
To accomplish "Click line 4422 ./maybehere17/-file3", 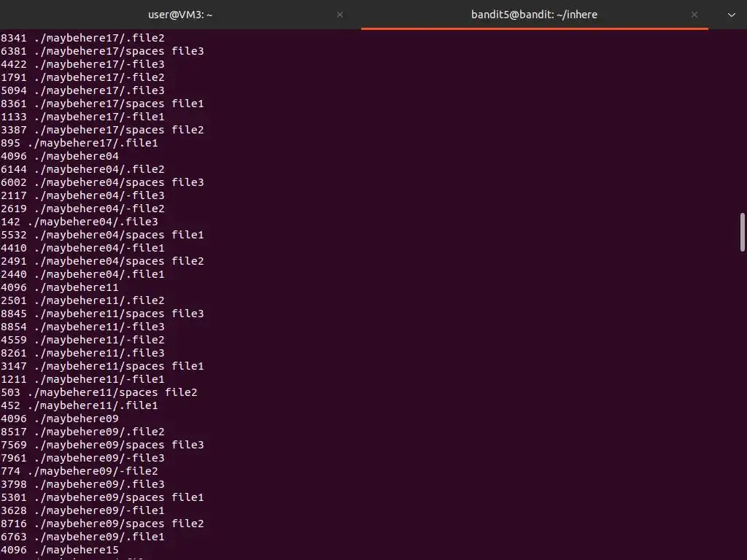I will tap(82, 64).
